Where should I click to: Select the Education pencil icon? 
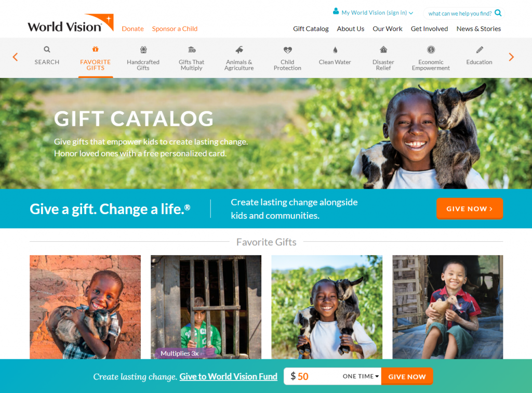[x=480, y=50]
